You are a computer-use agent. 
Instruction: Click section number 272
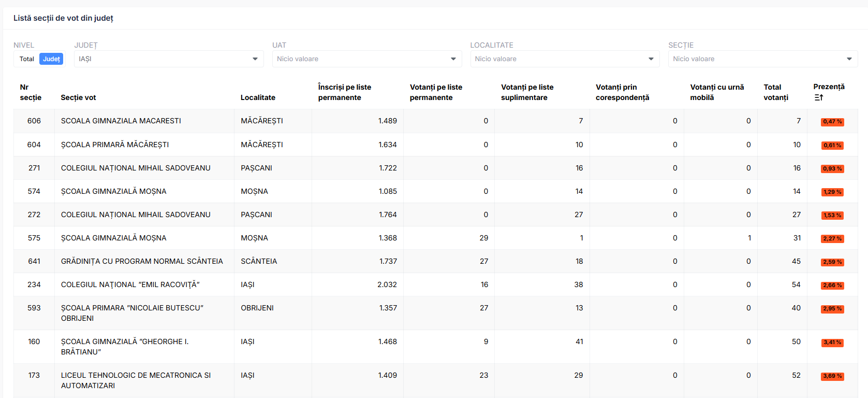34,215
